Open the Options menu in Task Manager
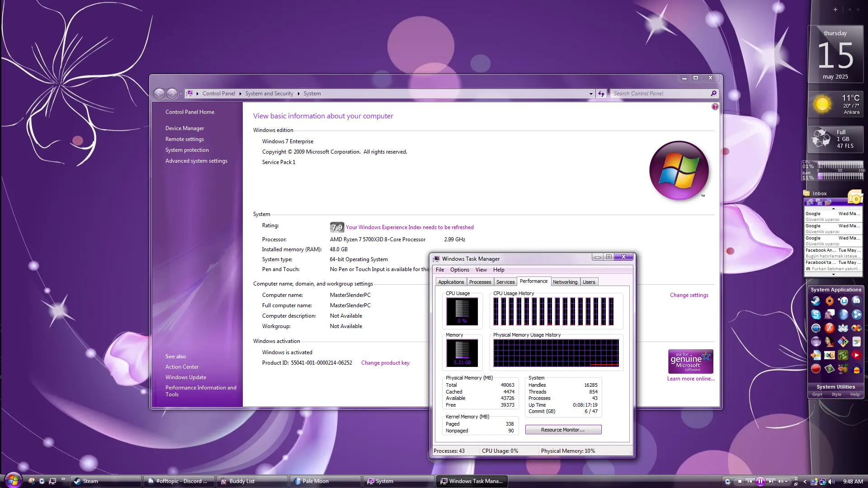868x488 pixels. click(x=460, y=270)
